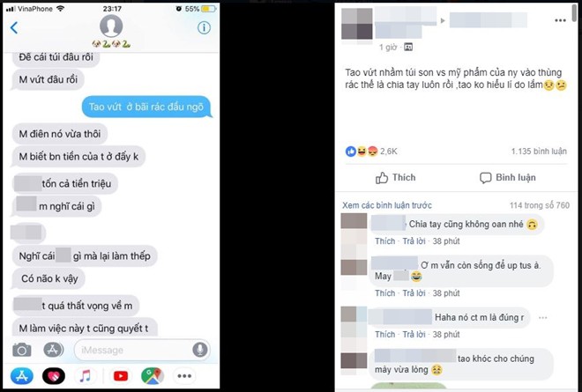Expand 'Xem các bình luận trước' link
The image size is (582, 392).
(x=387, y=205)
